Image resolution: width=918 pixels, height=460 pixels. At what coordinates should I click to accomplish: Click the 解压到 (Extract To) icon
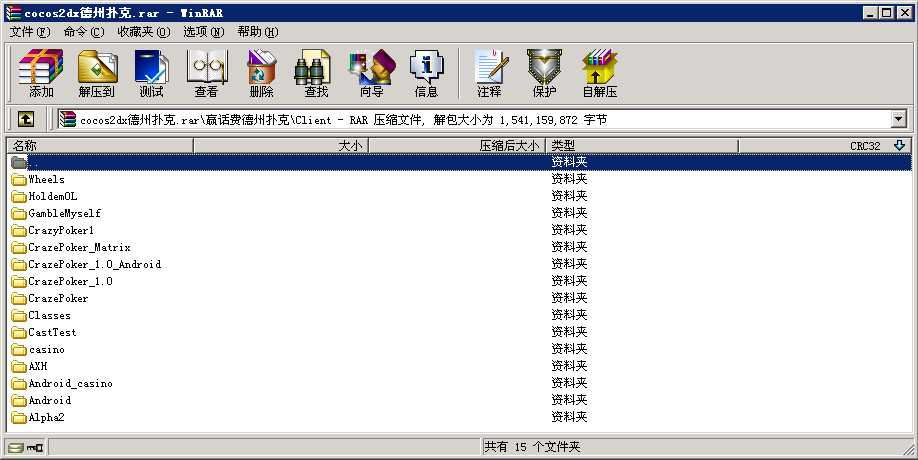point(97,74)
